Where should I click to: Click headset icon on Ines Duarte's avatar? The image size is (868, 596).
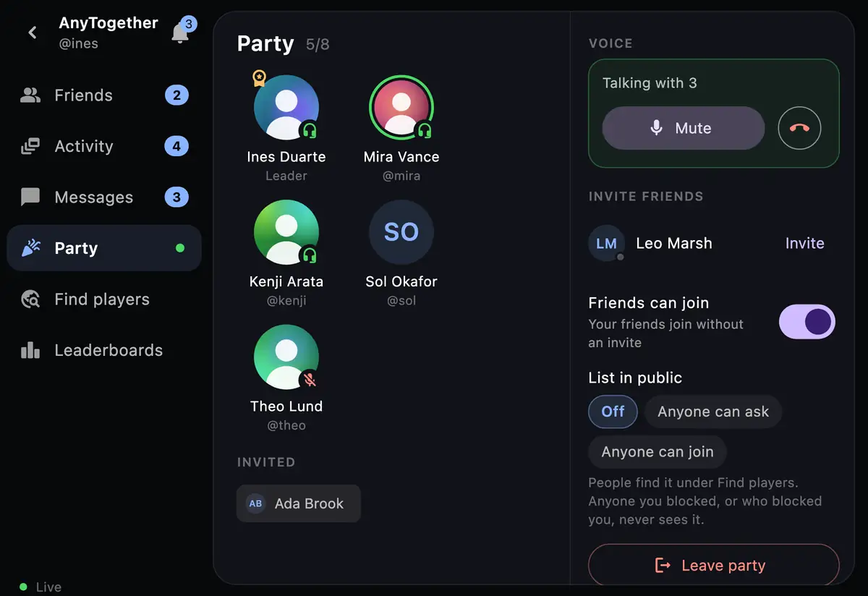(x=310, y=131)
